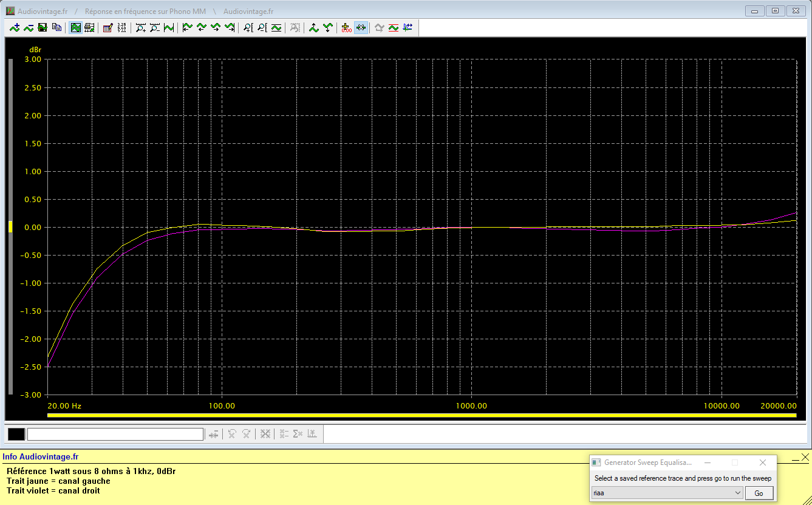Click the vertical zoom out magnifier icon

point(262,27)
